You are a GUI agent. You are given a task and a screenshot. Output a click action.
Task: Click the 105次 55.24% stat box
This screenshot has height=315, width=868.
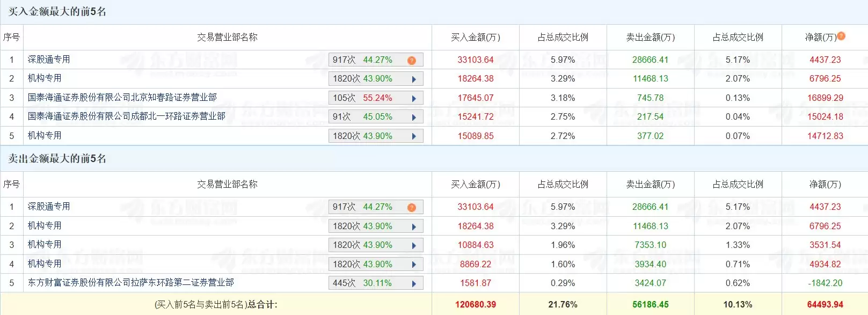376,98
